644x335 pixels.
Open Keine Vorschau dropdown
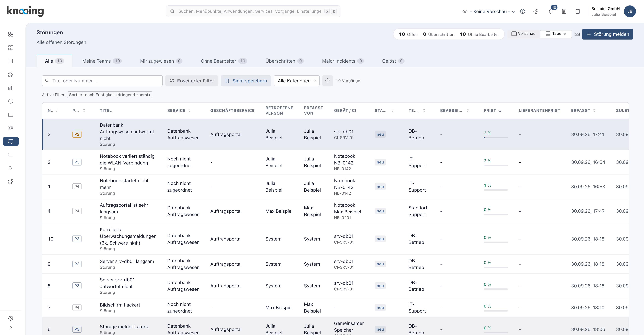point(492,12)
